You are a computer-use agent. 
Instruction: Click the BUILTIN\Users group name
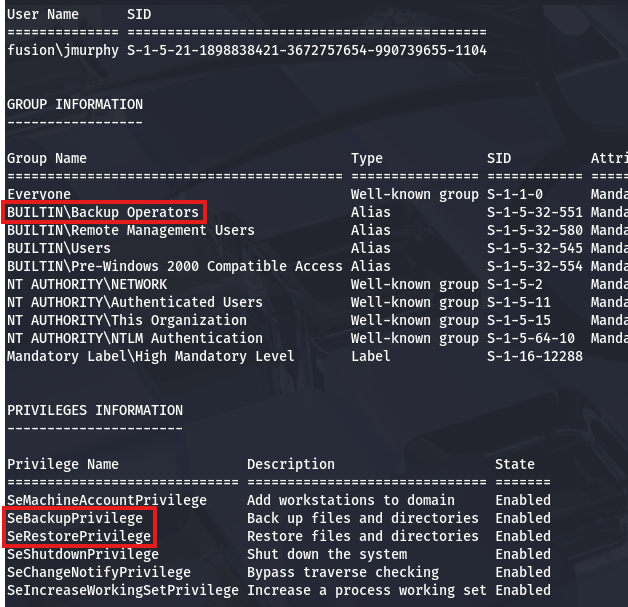pyautogui.click(x=59, y=248)
